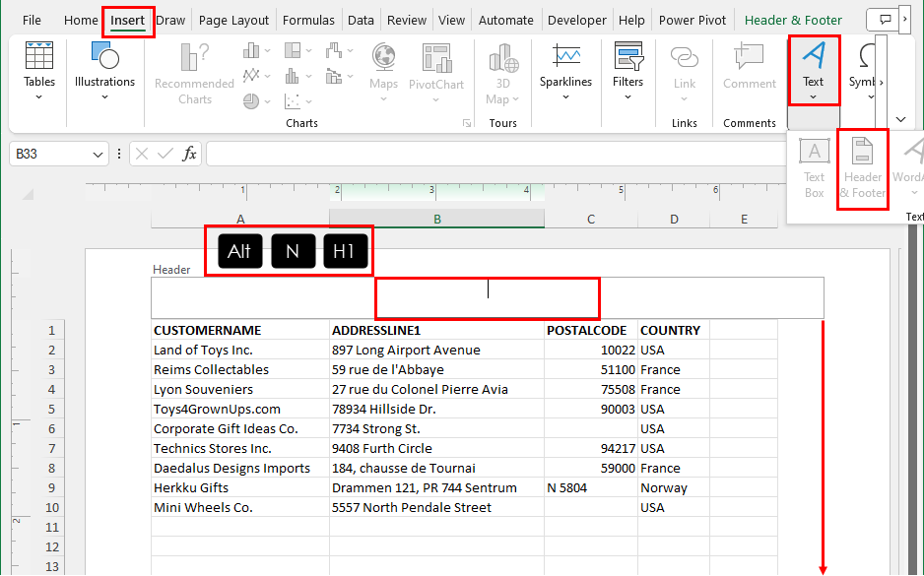Image resolution: width=924 pixels, height=576 pixels.
Task: Expand the Filters dropdown chevron
Action: pos(627,97)
